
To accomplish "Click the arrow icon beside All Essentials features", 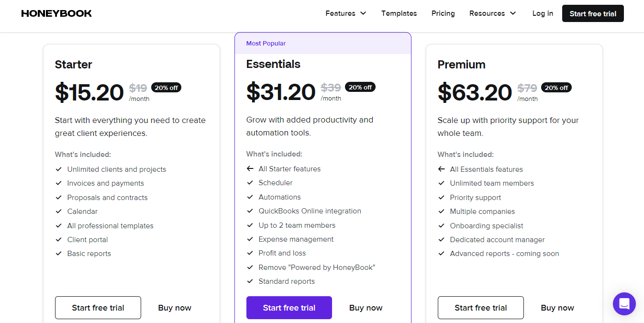I will coord(441,169).
